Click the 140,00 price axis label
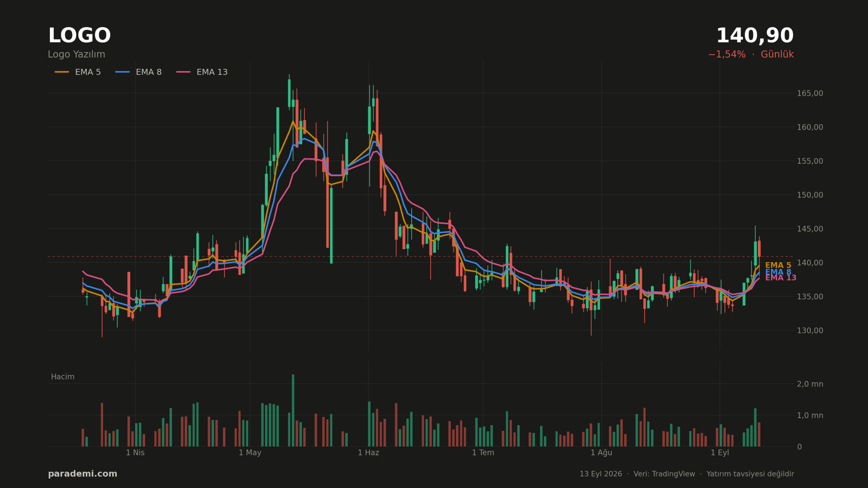The height and width of the screenshot is (488, 868). point(810,263)
